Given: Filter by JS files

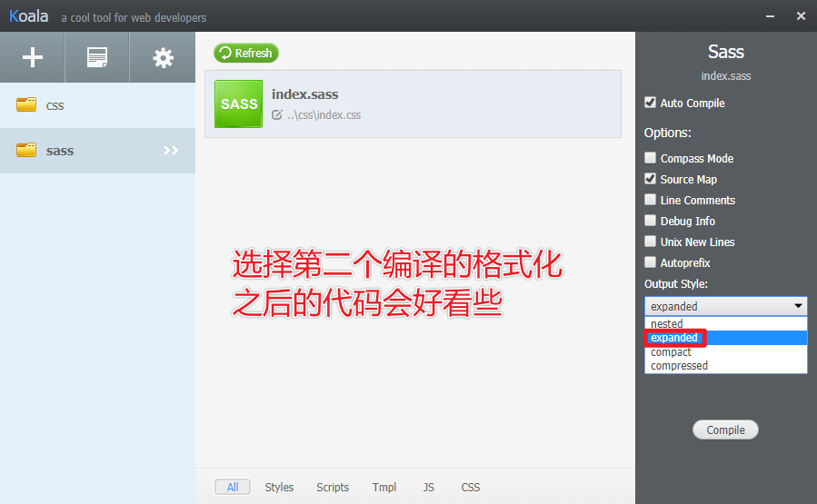Looking at the screenshot, I should coord(428,487).
